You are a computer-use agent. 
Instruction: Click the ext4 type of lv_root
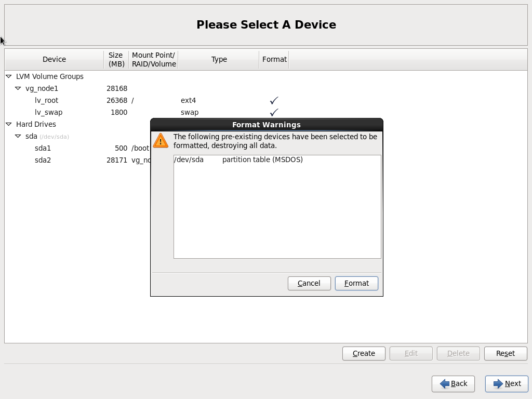pos(188,100)
